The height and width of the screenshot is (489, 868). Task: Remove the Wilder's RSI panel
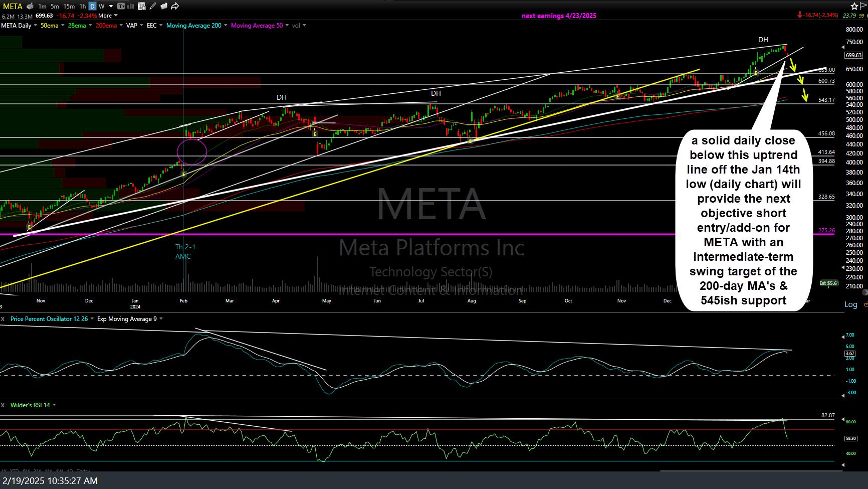(3, 405)
